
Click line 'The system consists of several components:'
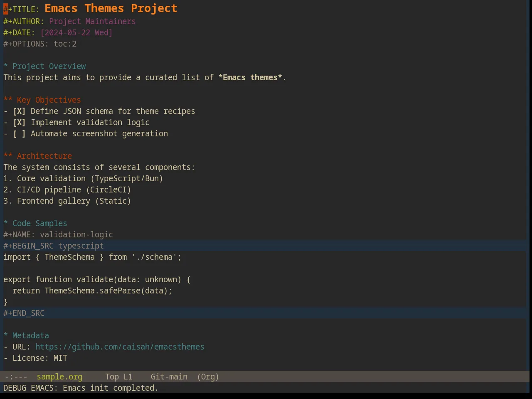tap(99, 167)
